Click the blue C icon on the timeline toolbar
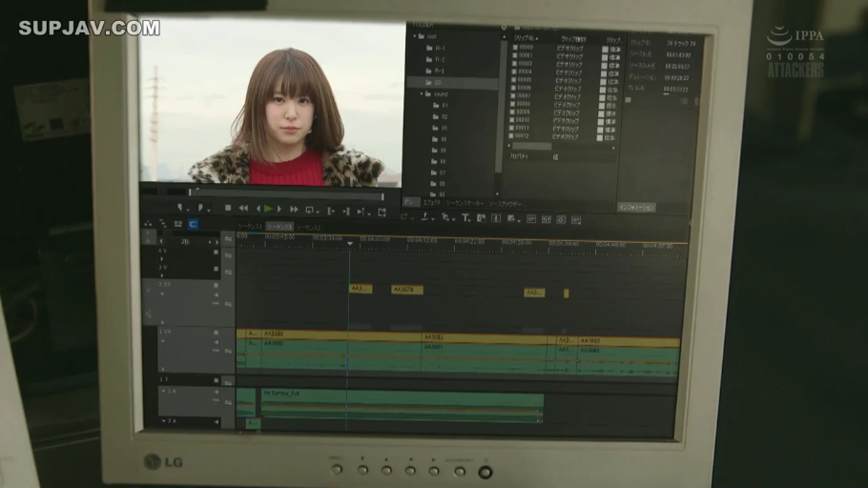Image resolution: width=868 pixels, height=488 pixels. (193, 224)
